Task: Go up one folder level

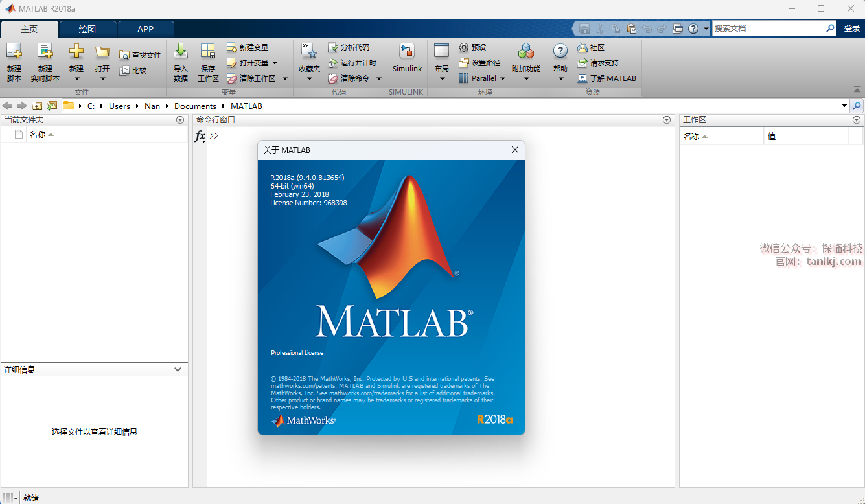Action: click(37, 106)
